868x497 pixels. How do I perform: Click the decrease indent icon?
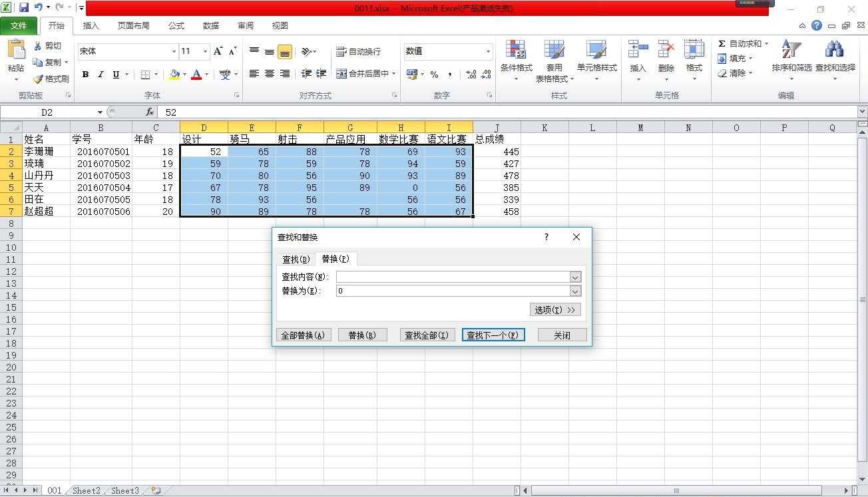[x=306, y=74]
